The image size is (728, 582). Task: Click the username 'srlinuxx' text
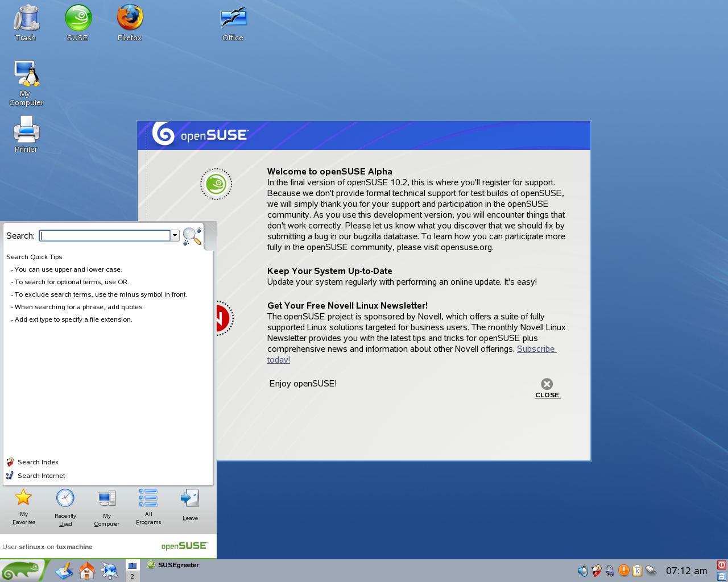[32, 547]
